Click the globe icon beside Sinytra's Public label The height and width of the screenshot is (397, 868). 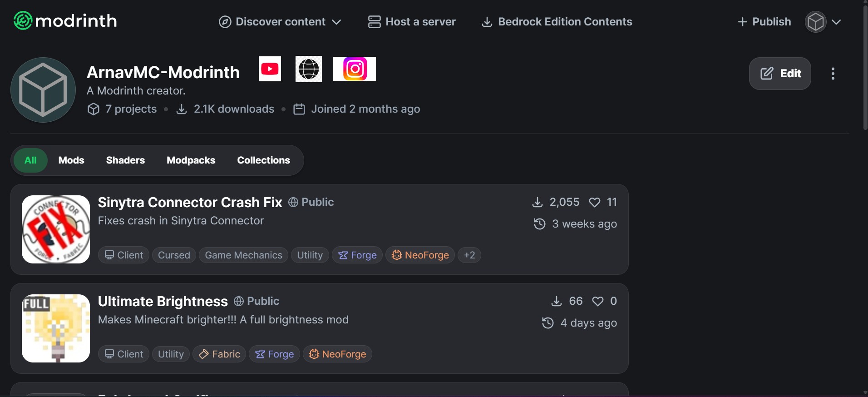(293, 202)
